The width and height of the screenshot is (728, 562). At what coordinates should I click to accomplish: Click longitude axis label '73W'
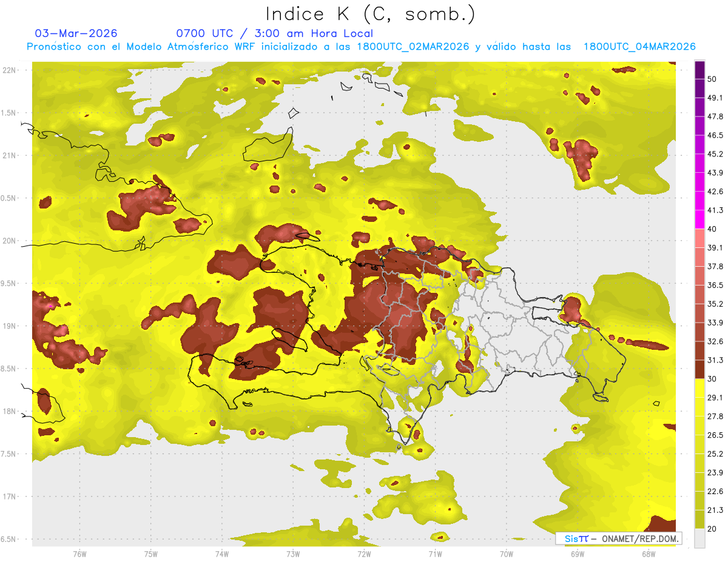[293, 554]
